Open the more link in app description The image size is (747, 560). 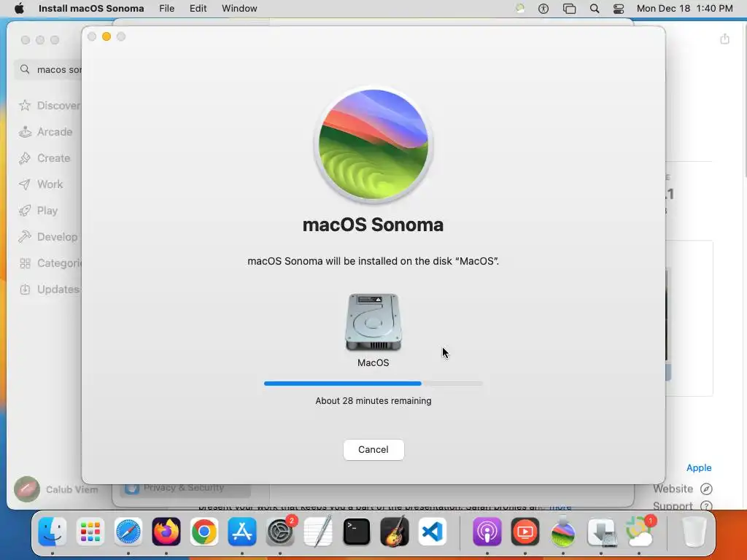[x=560, y=507]
